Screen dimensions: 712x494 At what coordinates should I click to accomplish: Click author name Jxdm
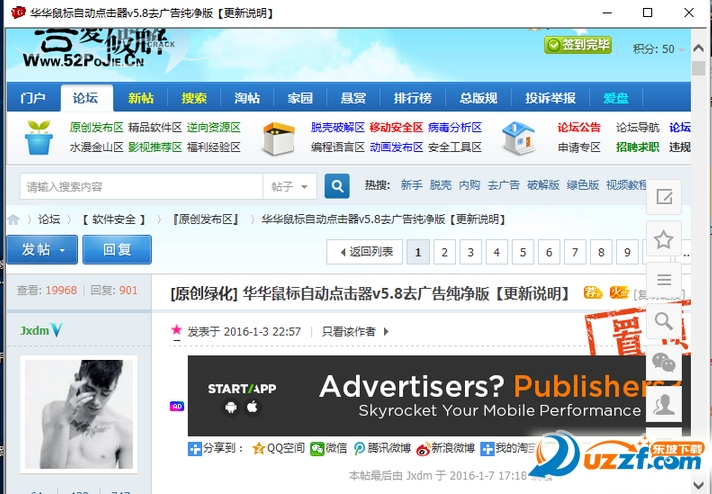pyautogui.click(x=35, y=331)
